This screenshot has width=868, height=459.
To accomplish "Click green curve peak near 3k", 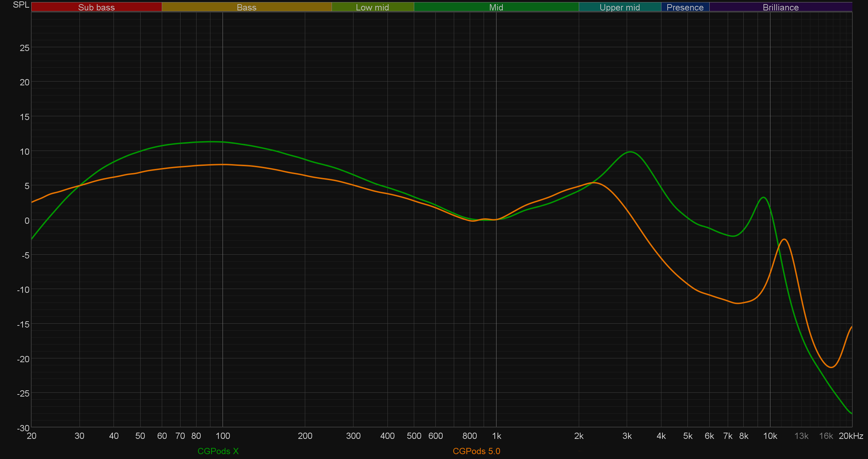I will click(x=631, y=152).
